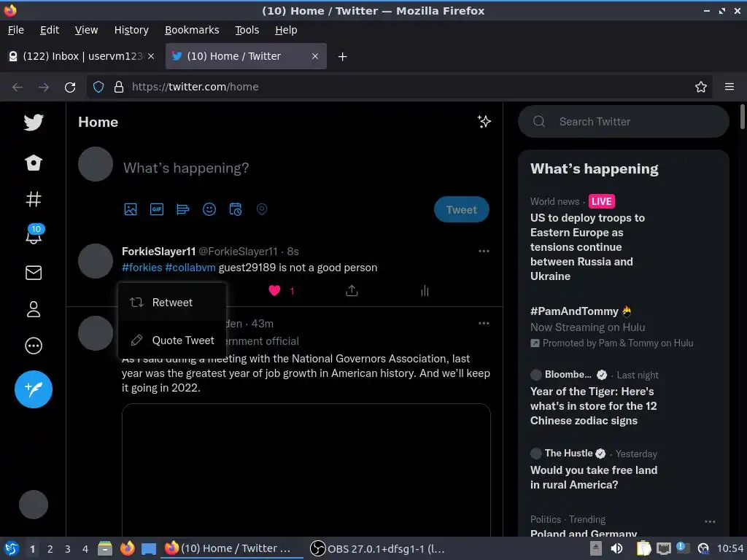Open Profile person icon in sidebar
747x560 pixels.
34,309
